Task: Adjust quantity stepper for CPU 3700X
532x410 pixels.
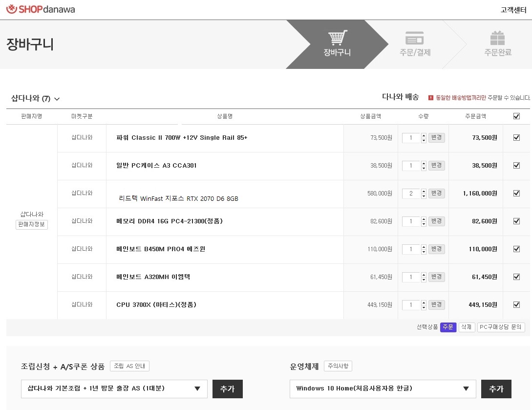Action: (x=424, y=305)
